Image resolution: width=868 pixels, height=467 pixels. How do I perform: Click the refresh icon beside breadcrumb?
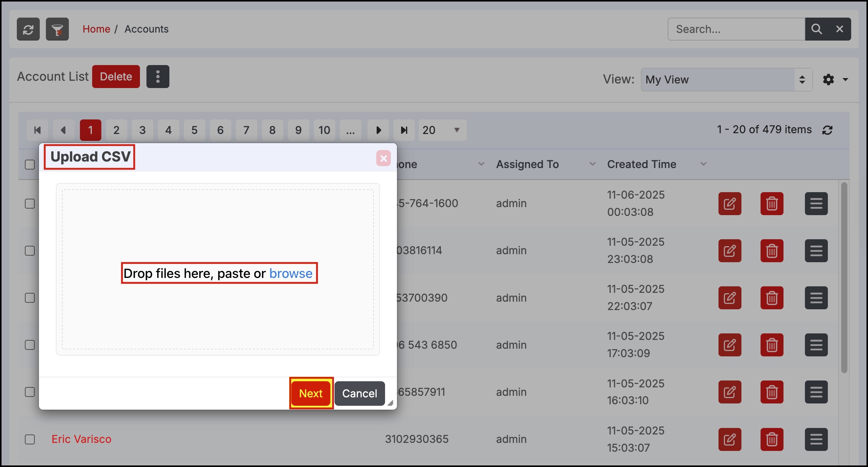[28, 29]
